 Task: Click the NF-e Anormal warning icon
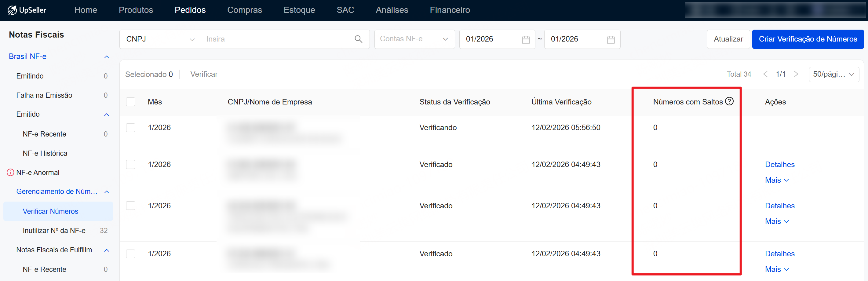click(x=10, y=173)
